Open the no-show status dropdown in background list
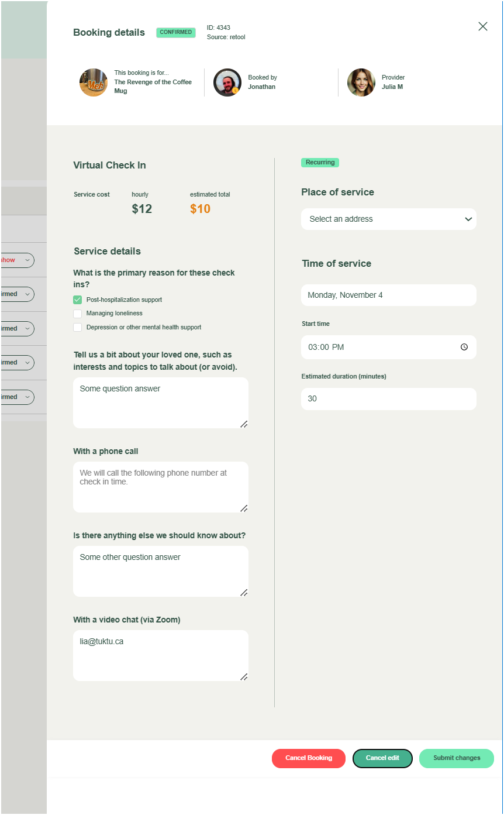This screenshot has width=504, height=815. tap(27, 260)
